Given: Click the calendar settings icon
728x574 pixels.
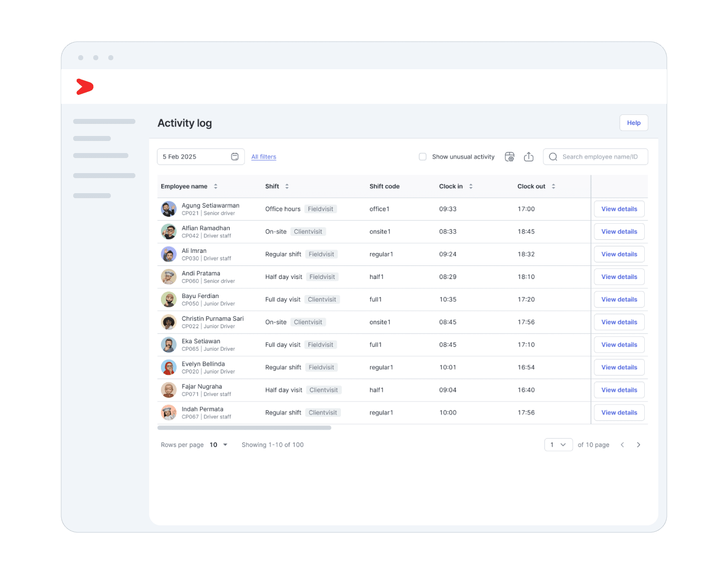Looking at the screenshot, I should (x=509, y=157).
